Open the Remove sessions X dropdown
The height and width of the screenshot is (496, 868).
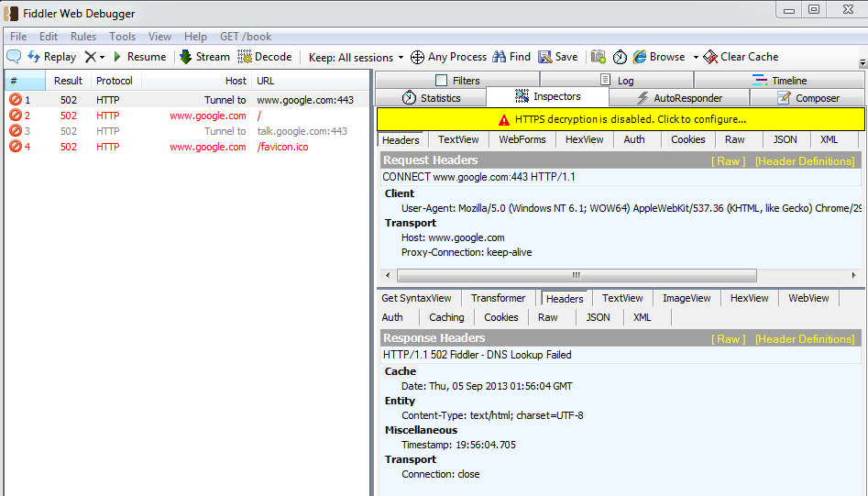[x=94, y=57]
